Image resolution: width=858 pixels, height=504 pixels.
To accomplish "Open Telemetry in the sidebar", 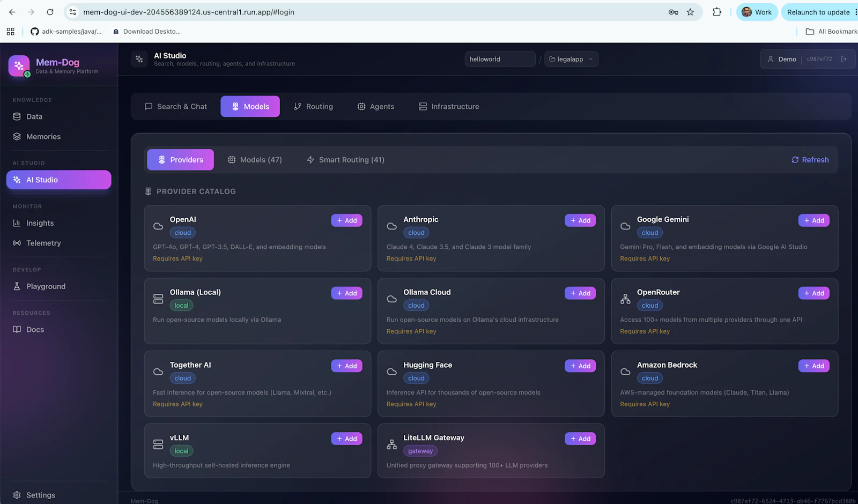I will click(59, 243).
